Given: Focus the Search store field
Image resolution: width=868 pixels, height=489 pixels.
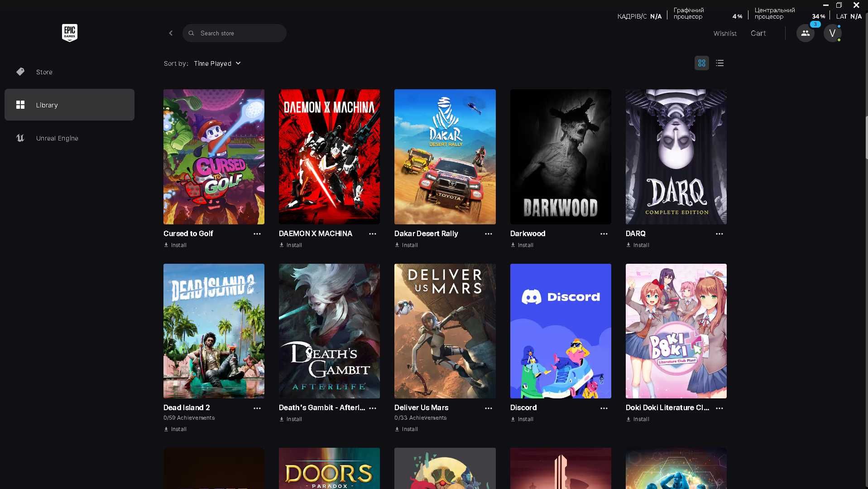Looking at the screenshot, I should 235,33.
